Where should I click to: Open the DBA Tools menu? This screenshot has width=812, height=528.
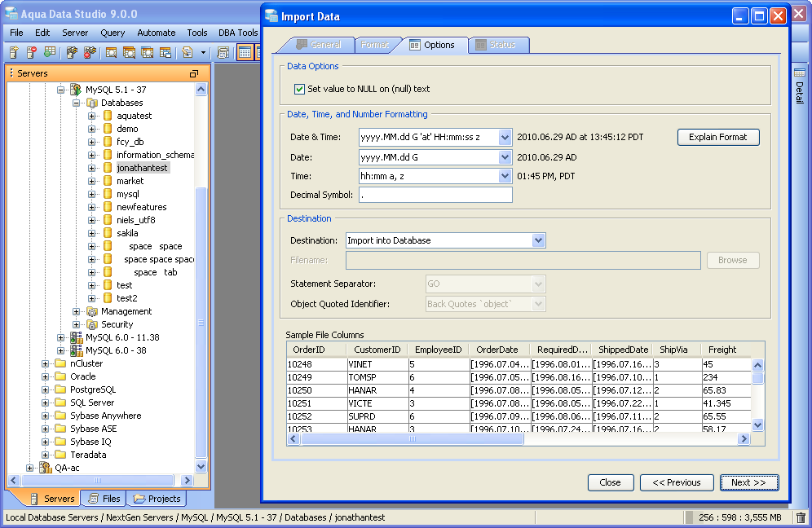pos(238,33)
